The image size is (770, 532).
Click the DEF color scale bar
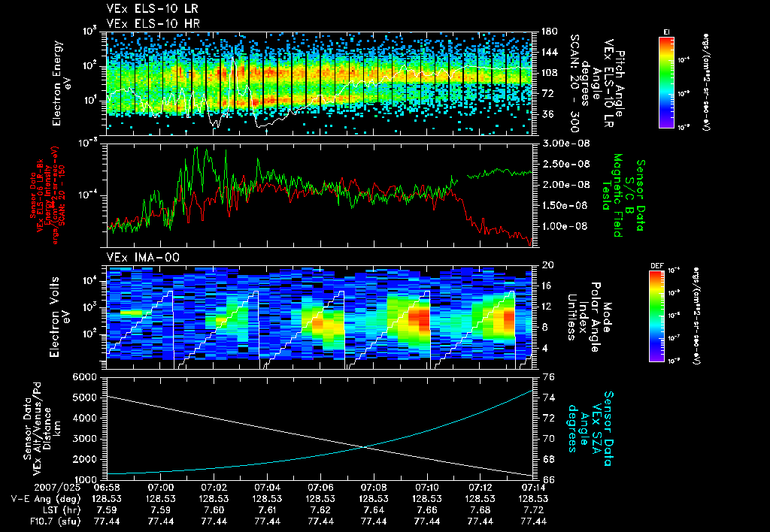tap(656, 316)
